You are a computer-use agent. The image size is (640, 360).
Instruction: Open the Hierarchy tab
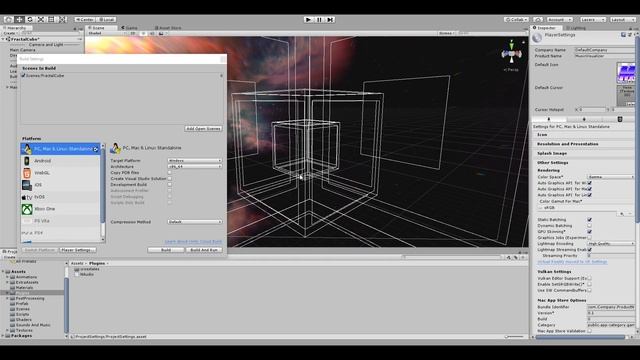[16, 28]
